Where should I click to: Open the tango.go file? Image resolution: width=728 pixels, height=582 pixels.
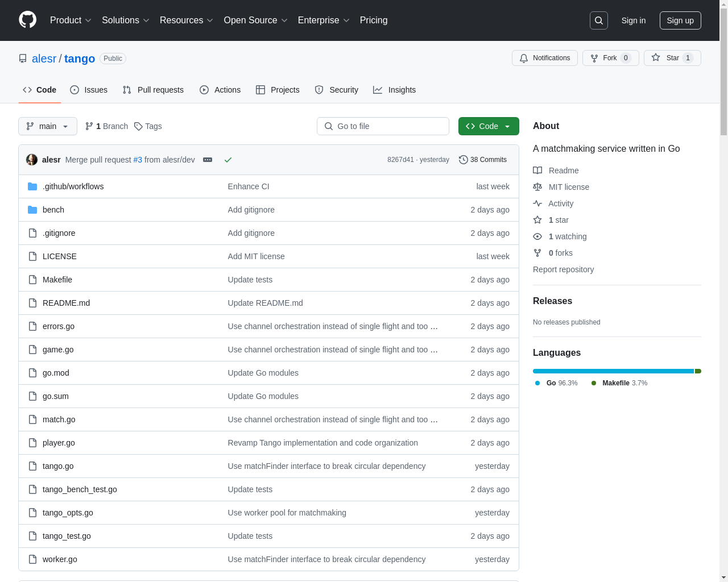(58, 466)
